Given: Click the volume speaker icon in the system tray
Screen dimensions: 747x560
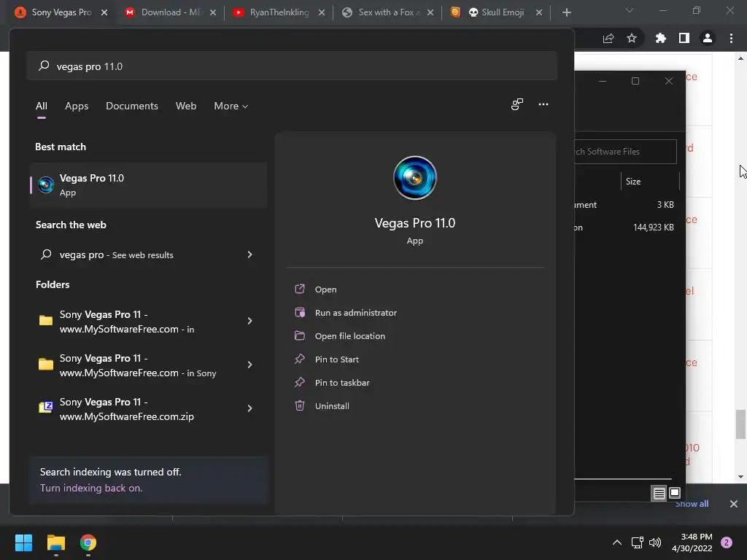Looking at the screenshot, I should click(655, 542).
